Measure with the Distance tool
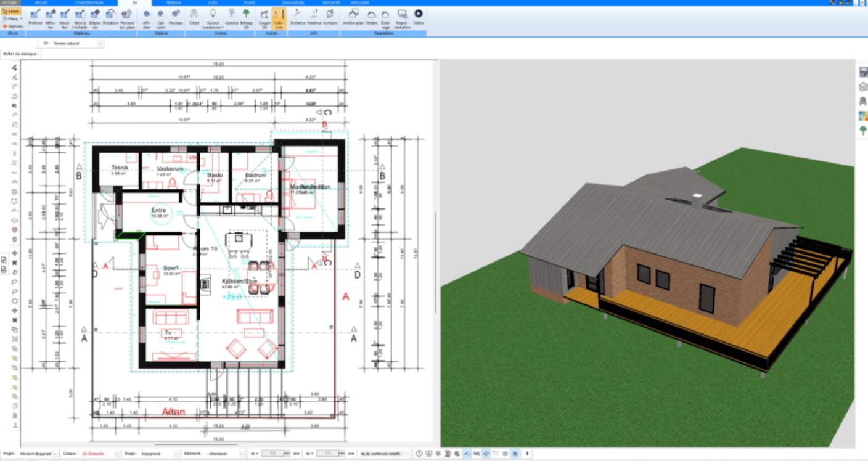 pyautogui.click(x=298, y=17)
